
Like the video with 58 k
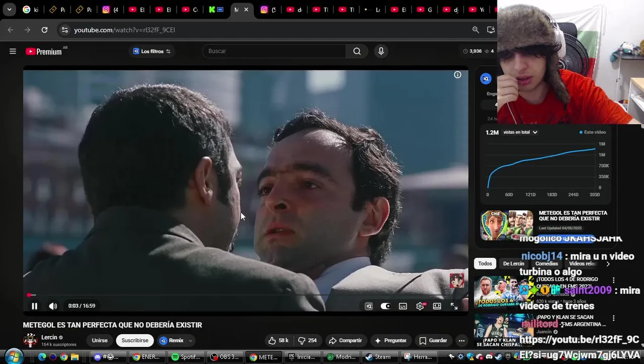278,340
